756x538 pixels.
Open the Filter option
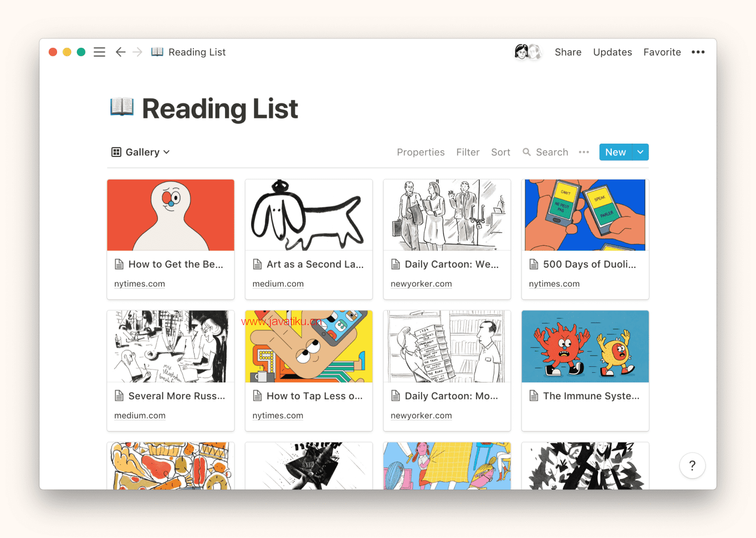[468, 152]
